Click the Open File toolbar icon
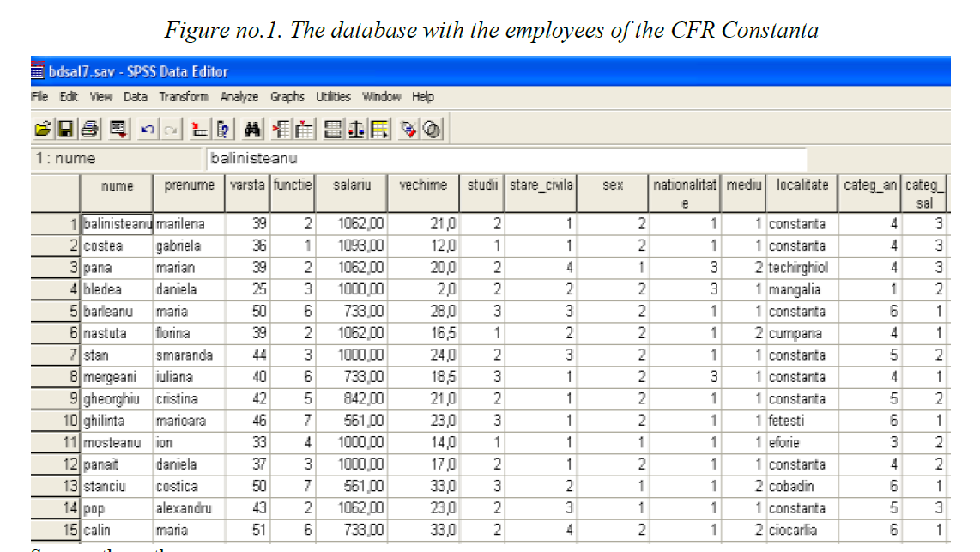Viewport: 980px width, 552px height. (43, 129)
